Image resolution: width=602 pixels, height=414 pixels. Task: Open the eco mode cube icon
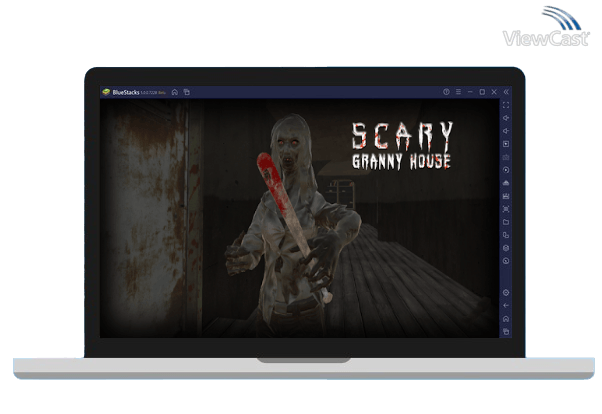coord(506,248)
